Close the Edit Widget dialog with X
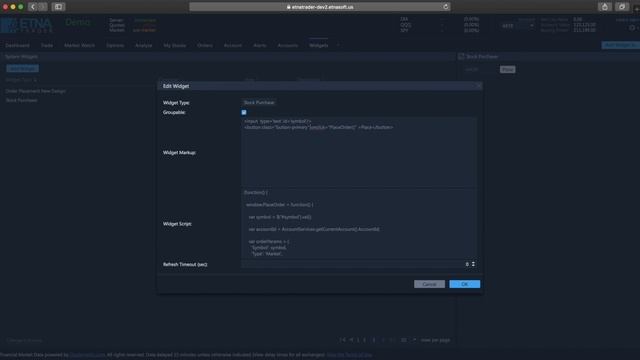This screenshot has height=360, width=640. click(x=478, y=86)
